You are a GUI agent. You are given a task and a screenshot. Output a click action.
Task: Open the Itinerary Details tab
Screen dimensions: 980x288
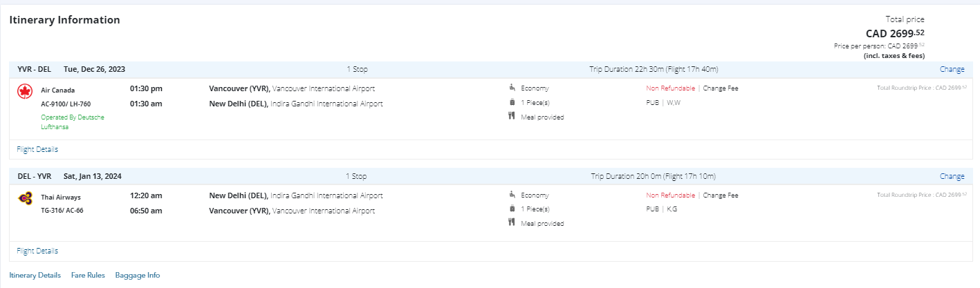[x=35, y=275]
